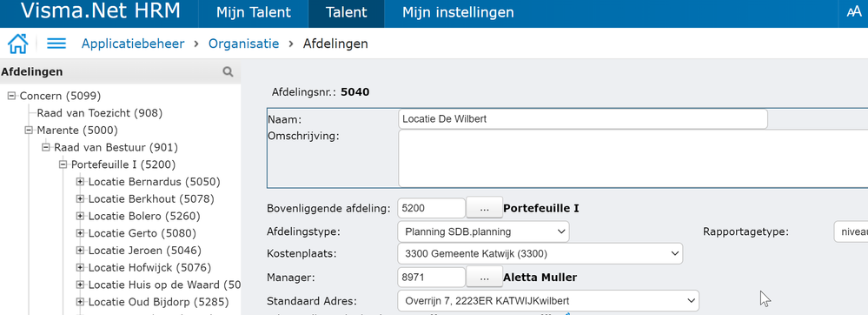Screen dimensions: 868x315
Task: Go to the home page icon
Action: (17, 44)
